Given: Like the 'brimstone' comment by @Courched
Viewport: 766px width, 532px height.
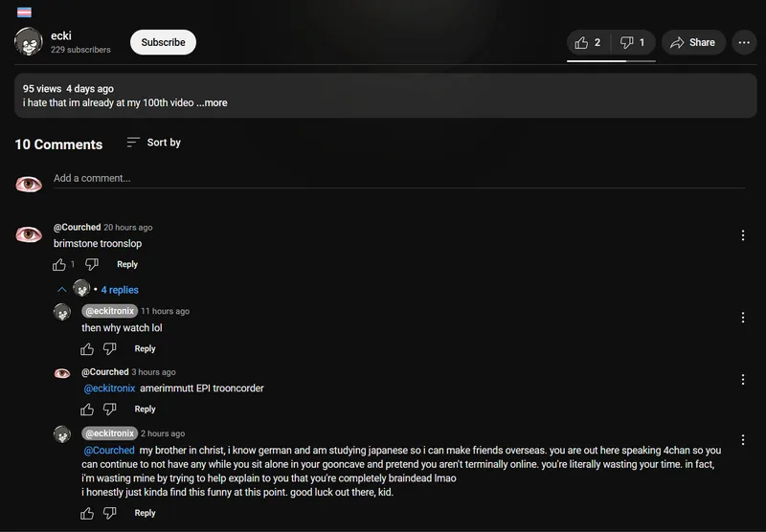Looking at the screenshot, I should click(59, 264).
